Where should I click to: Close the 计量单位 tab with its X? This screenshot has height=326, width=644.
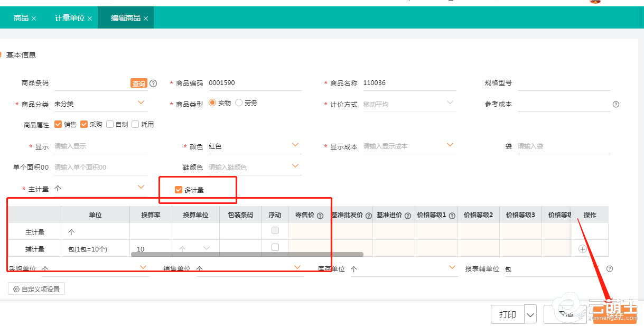coord(90,18)
